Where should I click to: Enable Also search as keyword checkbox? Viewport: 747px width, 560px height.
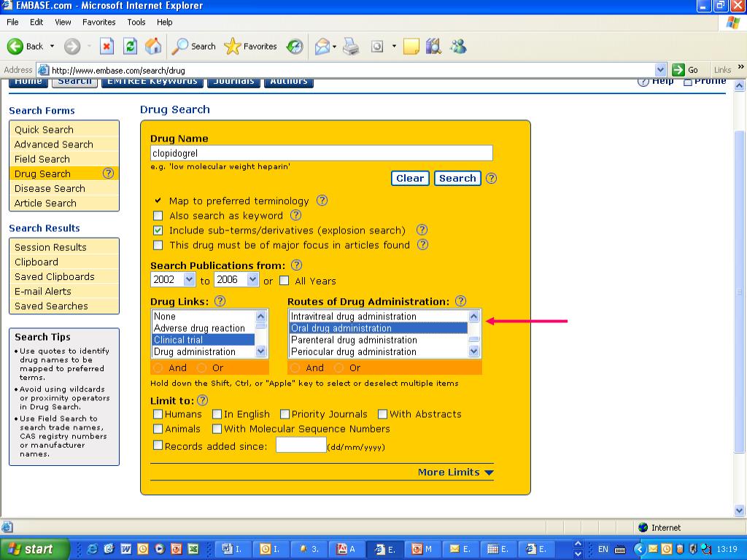coord(158,216)
